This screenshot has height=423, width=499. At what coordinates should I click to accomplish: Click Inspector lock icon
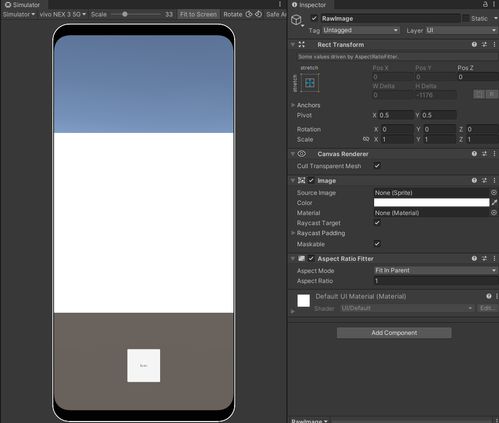(485, 4)
